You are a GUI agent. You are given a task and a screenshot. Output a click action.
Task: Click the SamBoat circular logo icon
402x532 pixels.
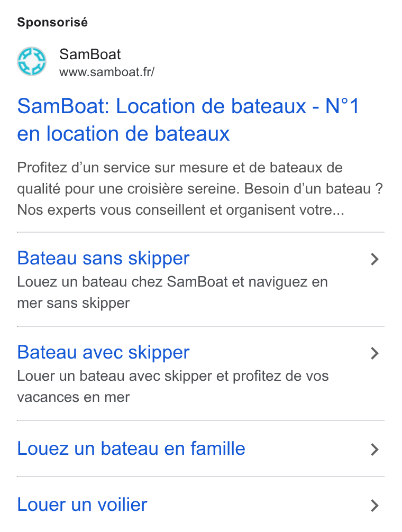point(32,61)
